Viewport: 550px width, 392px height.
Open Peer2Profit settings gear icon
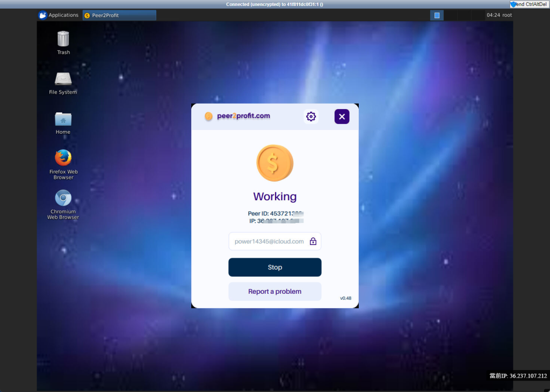(x=311, y=117)
